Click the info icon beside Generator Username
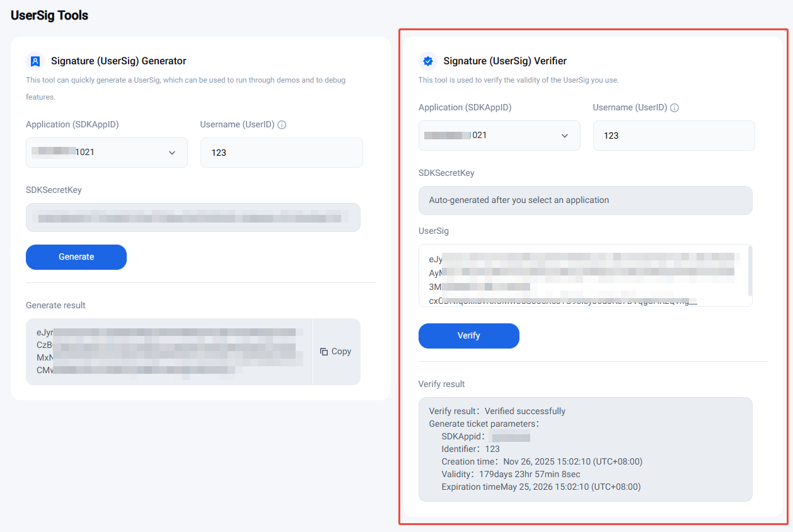793x532 pixels. [x=282, y=125]
